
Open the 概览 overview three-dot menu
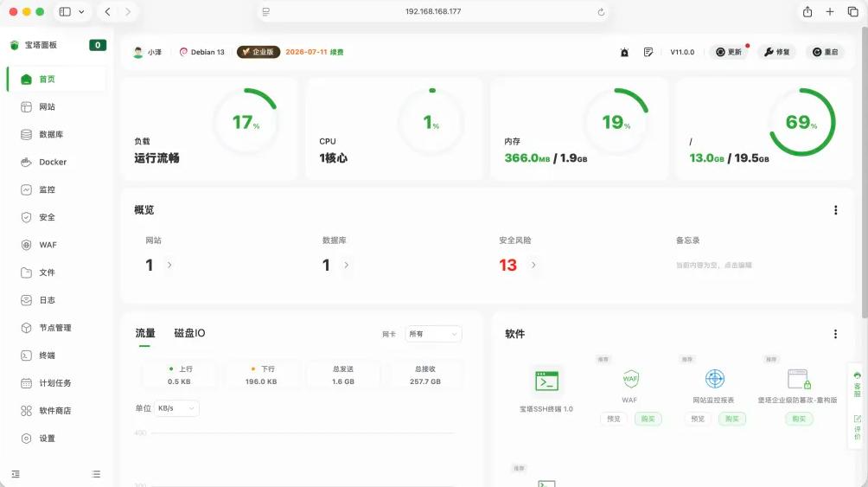835,210
